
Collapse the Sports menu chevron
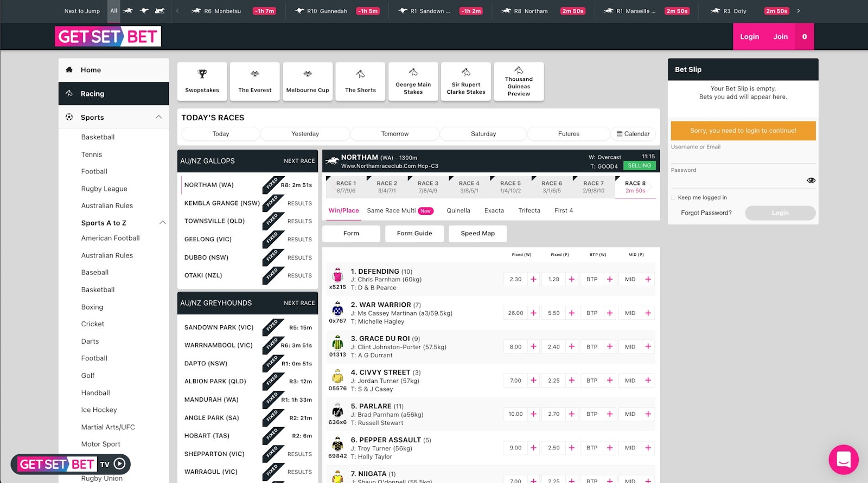158,117
